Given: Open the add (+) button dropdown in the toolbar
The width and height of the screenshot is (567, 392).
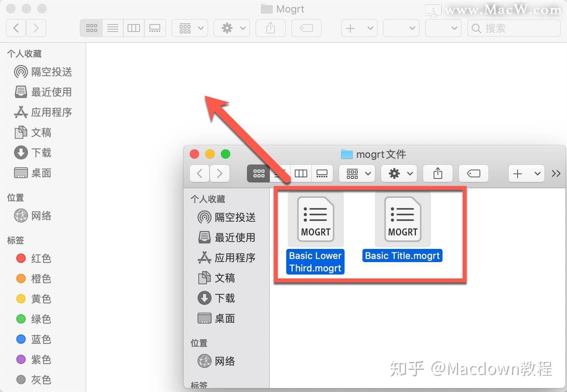Looking at the screenshot, I should 358,28.
